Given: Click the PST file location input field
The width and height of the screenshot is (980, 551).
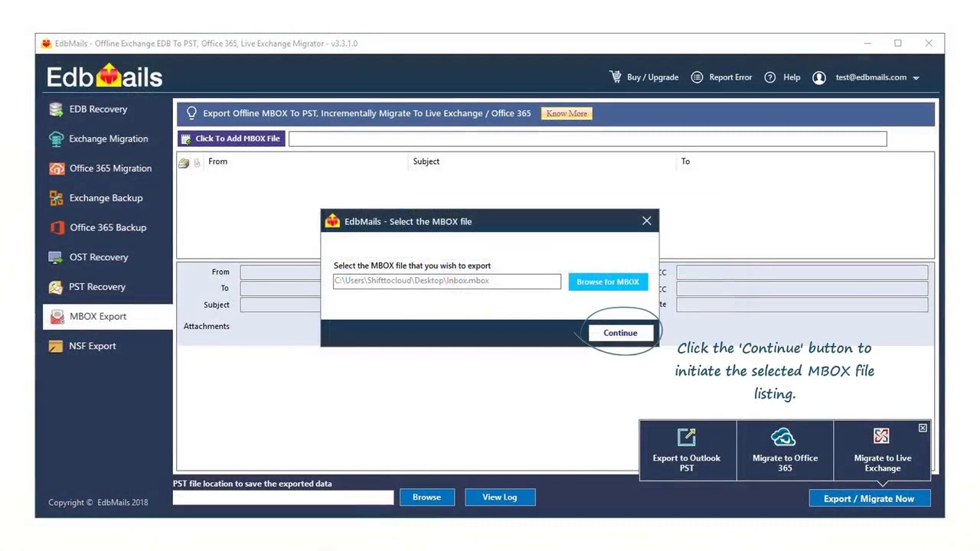Looking at the screenshot, I should pyautogui.click(x=283, y=497).
